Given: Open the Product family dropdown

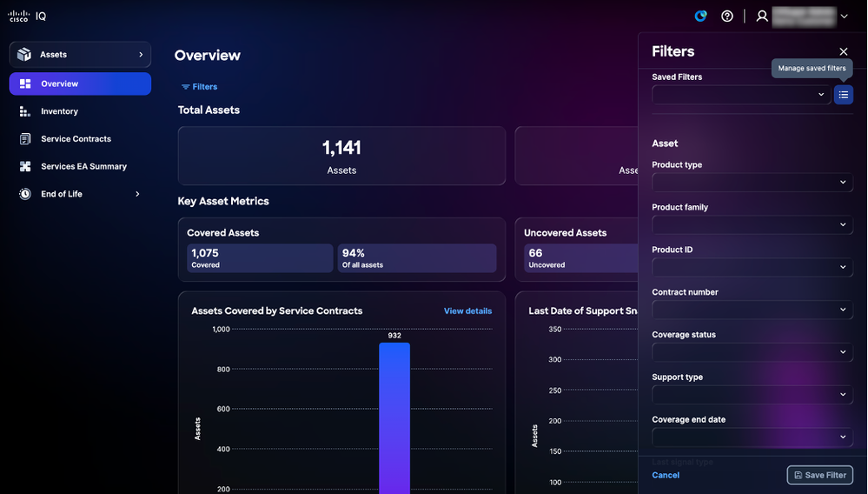Looking at the screenshot, I should click(752, 225).
